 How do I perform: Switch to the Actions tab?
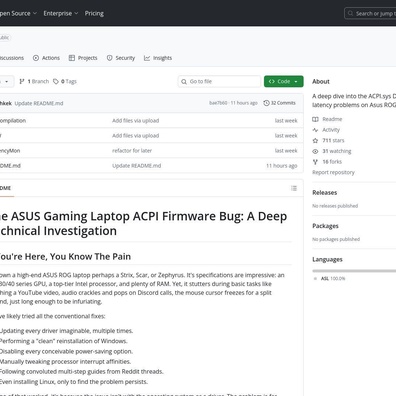[x=46, y=58]
